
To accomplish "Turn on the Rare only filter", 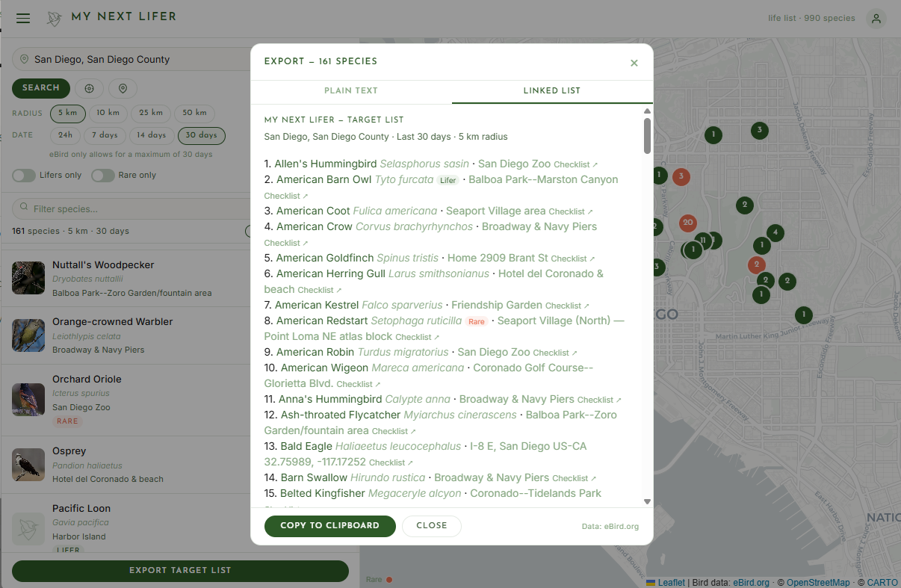I will [x=102, y=175].
